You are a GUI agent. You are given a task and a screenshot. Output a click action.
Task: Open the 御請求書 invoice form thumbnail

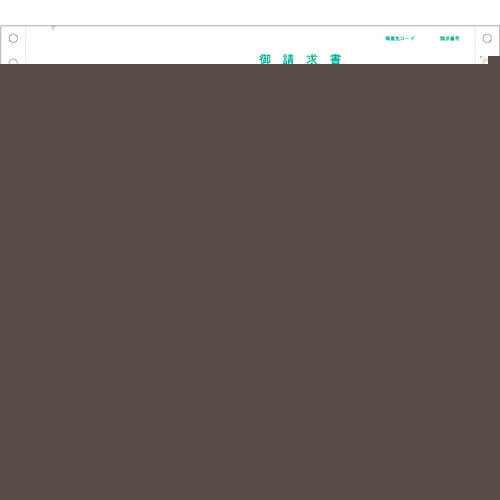[x=250, y=45]
